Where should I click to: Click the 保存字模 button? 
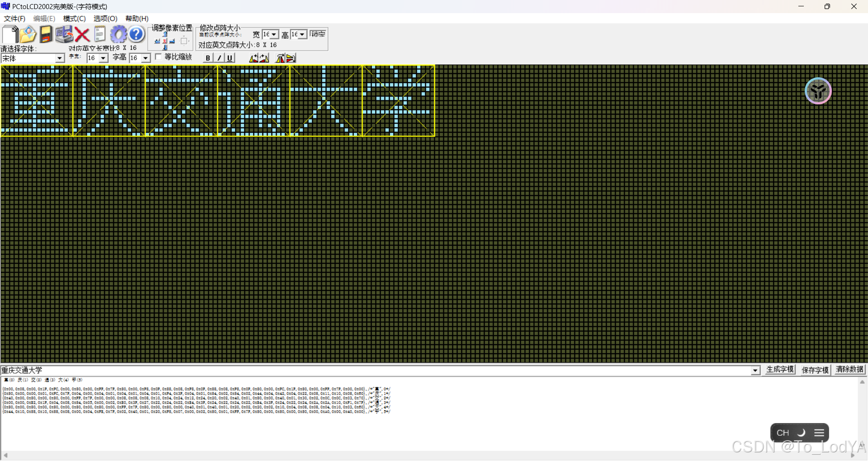(x=815, y=370)
